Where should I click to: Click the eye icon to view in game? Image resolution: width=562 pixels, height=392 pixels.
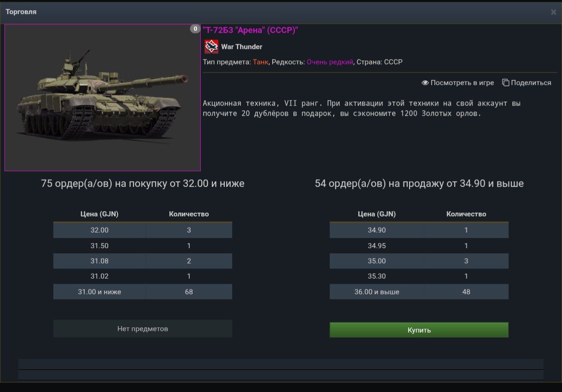(425, 83)
